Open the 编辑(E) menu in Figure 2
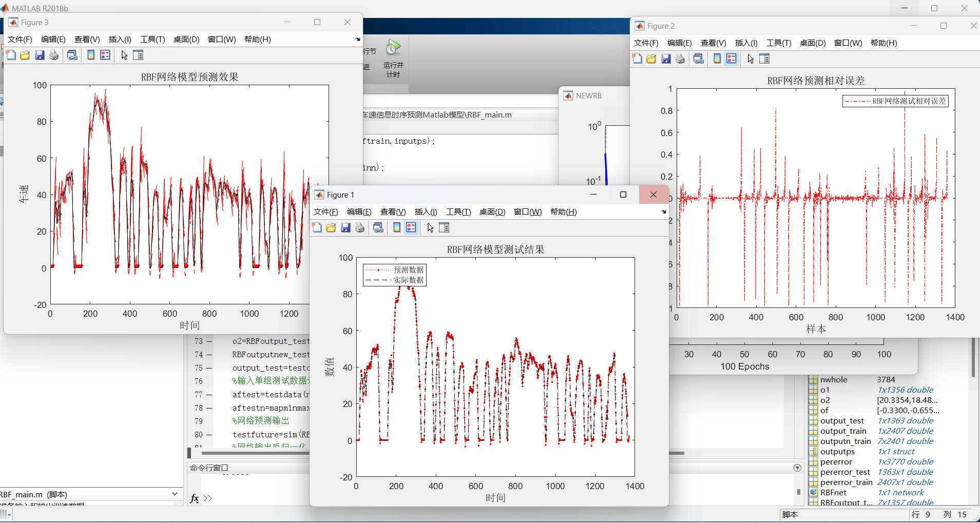 (x=680, y=43)
